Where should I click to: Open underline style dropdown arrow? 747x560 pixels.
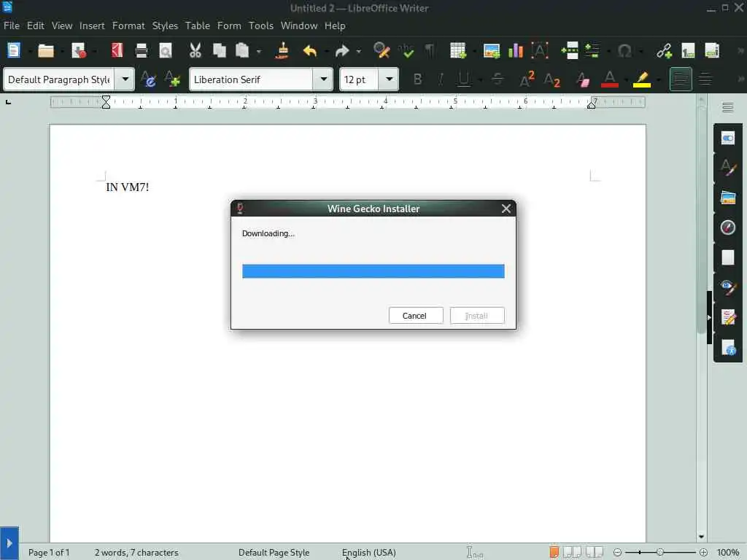[480, 79]
